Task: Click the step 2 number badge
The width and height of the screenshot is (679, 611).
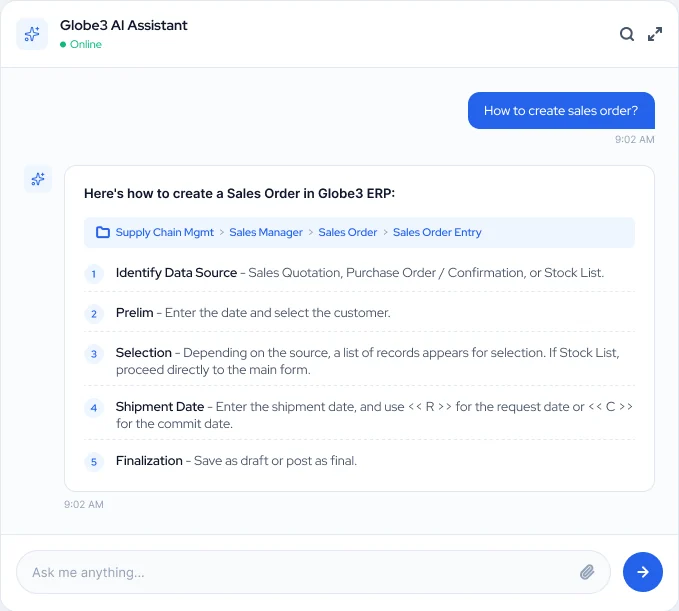Action: click(94, 314)
